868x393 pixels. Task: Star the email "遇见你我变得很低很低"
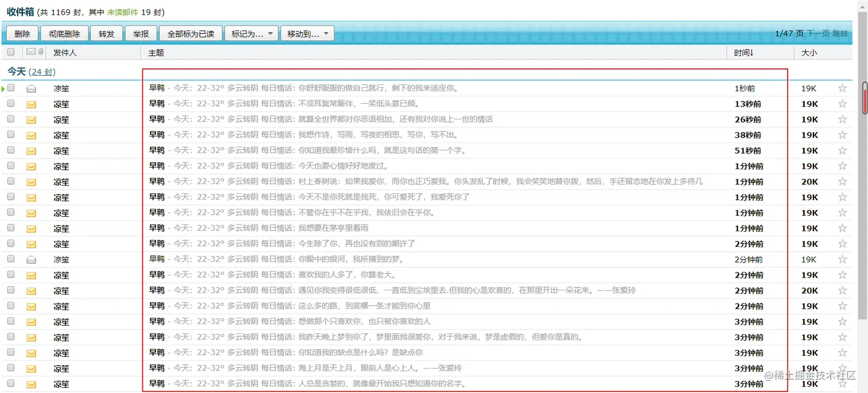842,290
